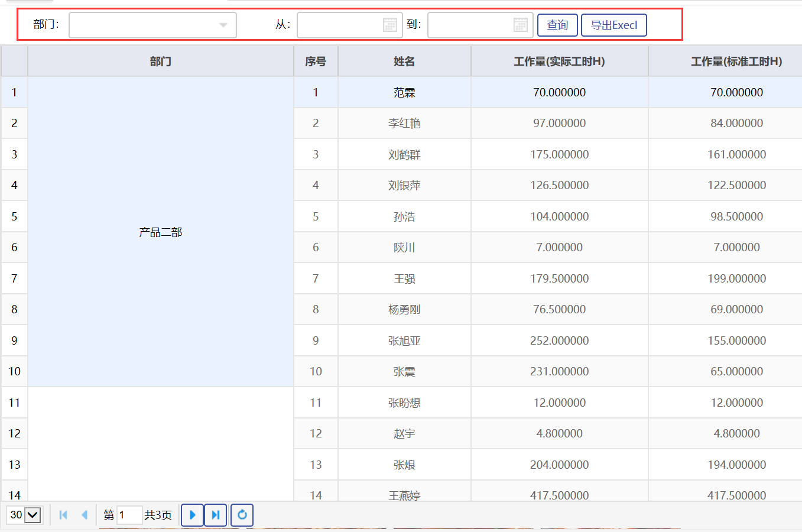802x532 pixels.
Task: Click the 姓名 column header
Action: [404, 61]
